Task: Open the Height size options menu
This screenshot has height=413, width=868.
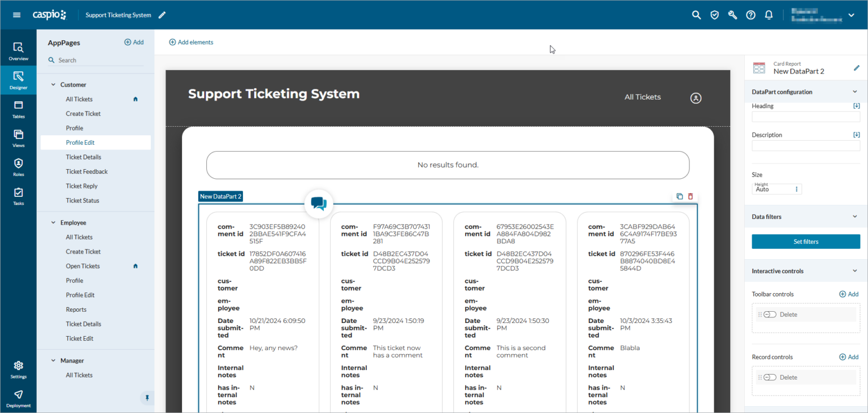Action: 797,189
